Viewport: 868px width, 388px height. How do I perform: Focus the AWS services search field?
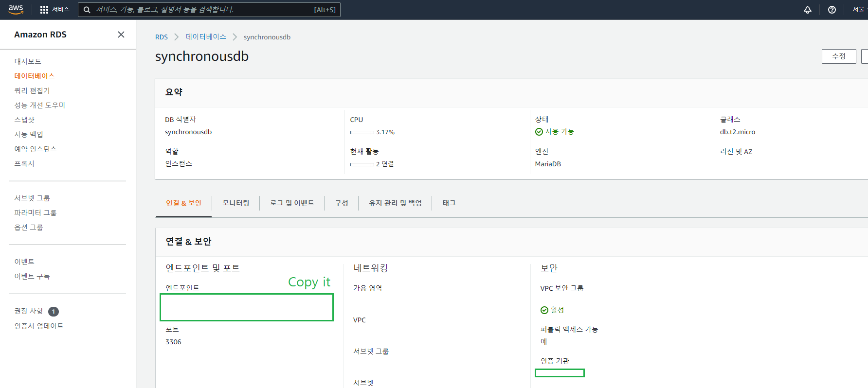click(x=209, y=10)
